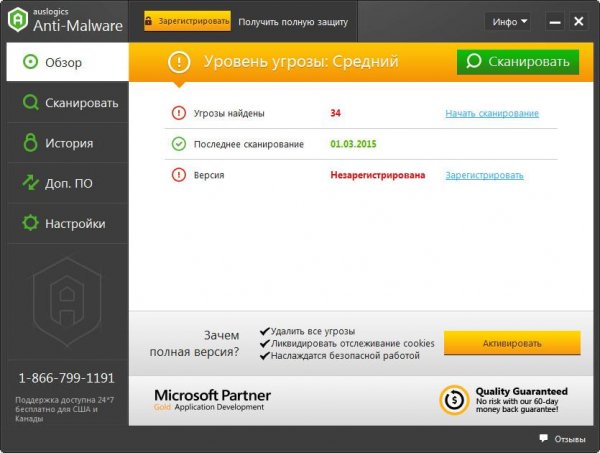The height and width of the screenshot is (453, 600).
Task: Open the Обзор tab in sidebar
Action: pyautogui.click(x=67, y=62)
